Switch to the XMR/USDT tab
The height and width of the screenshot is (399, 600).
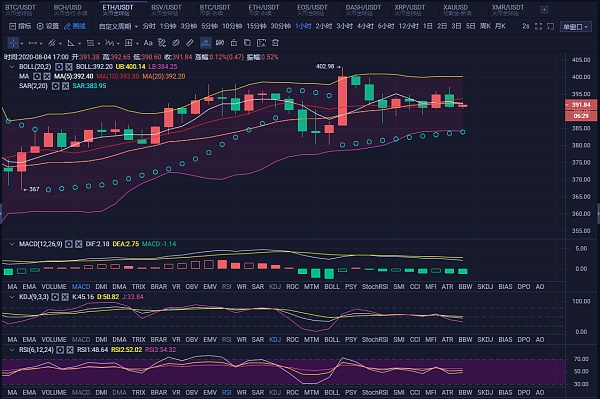pos(508,10)
